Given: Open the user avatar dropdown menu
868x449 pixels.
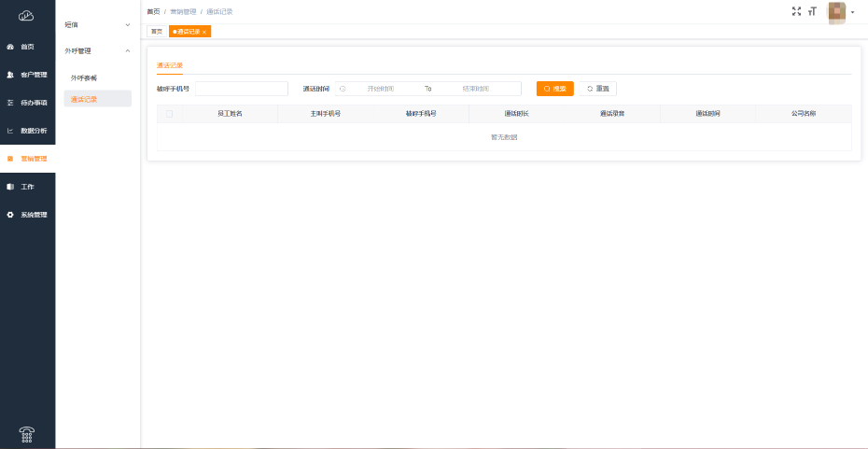Looking at the screenshot, I should point(841,12).
